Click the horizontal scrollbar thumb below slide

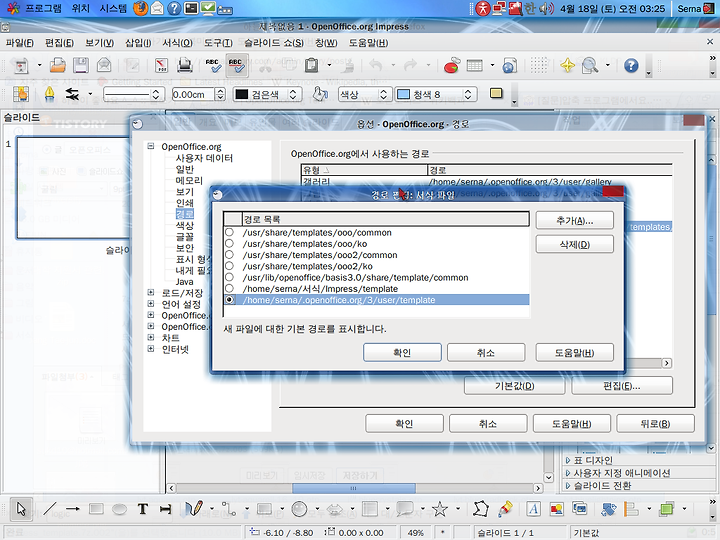click(354, 488)
